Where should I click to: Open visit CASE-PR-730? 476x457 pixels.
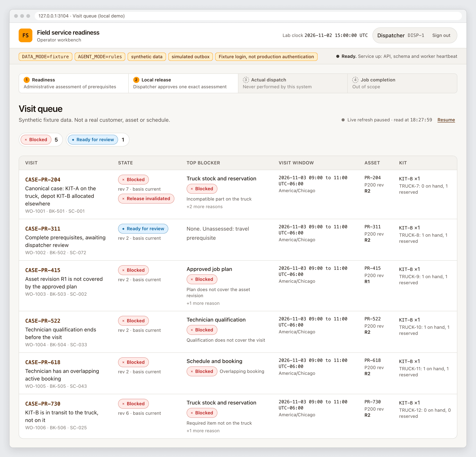(43, 404)
